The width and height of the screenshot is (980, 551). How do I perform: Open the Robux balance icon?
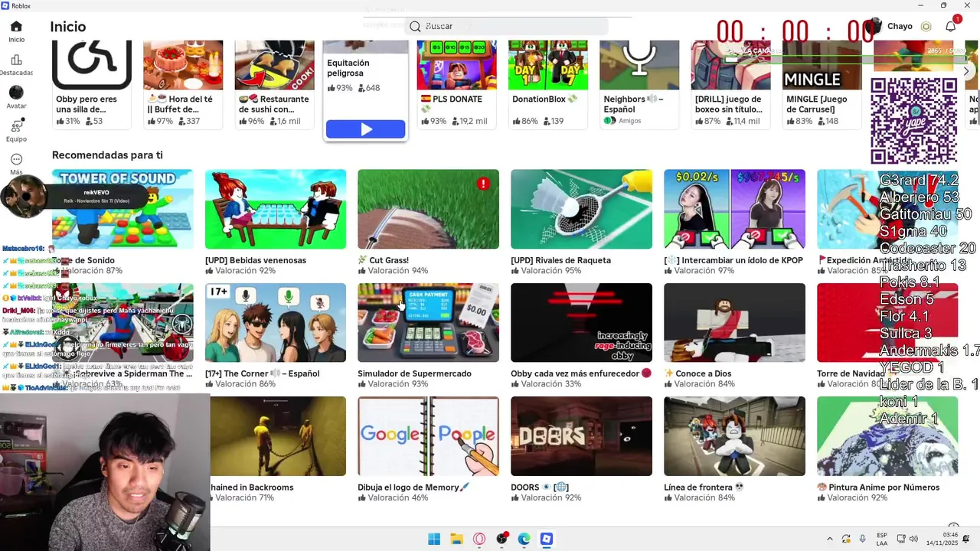[926, 26]
